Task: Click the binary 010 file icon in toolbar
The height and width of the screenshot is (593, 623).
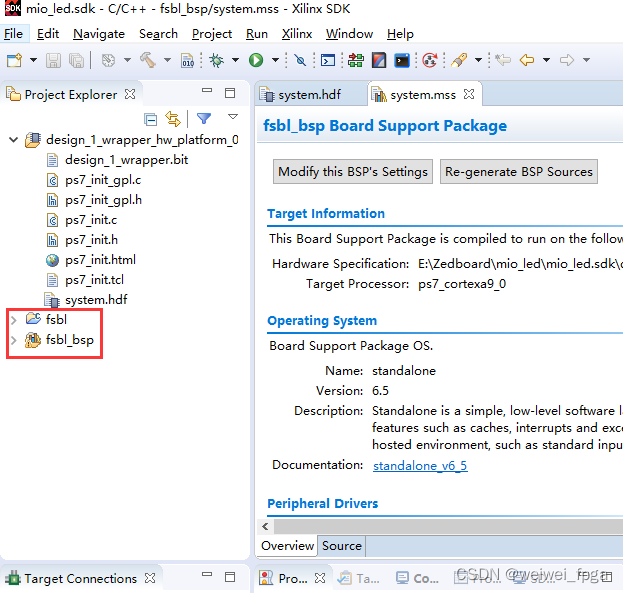Action: tap(187, 60)
